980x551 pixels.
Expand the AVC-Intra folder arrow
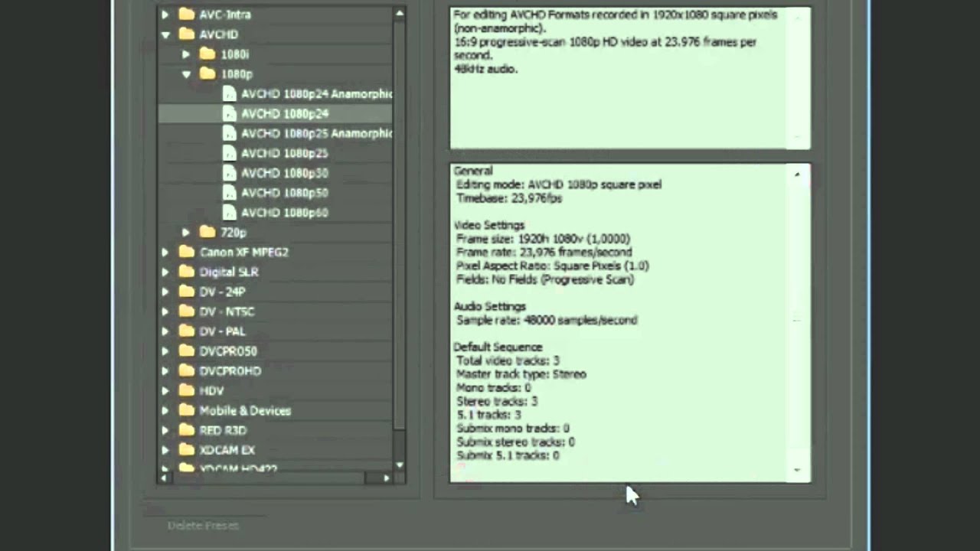click(165, 15)
